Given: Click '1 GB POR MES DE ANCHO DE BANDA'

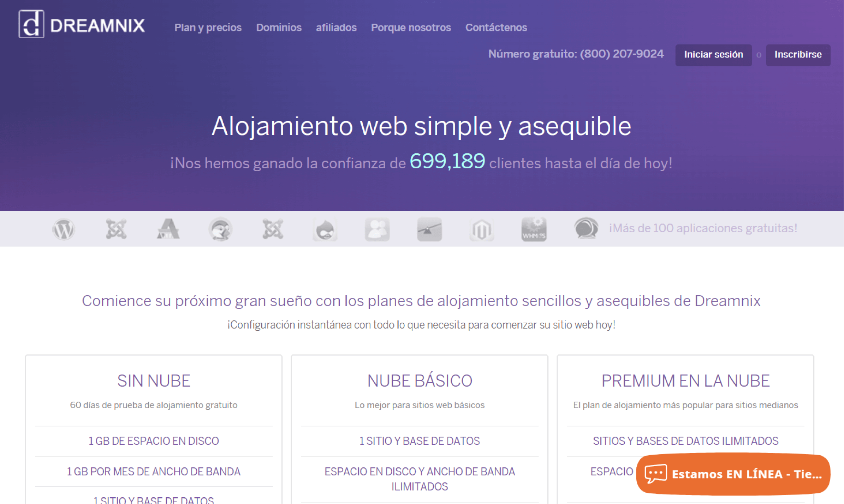Looking at the screenshot, I should (154, 472).
